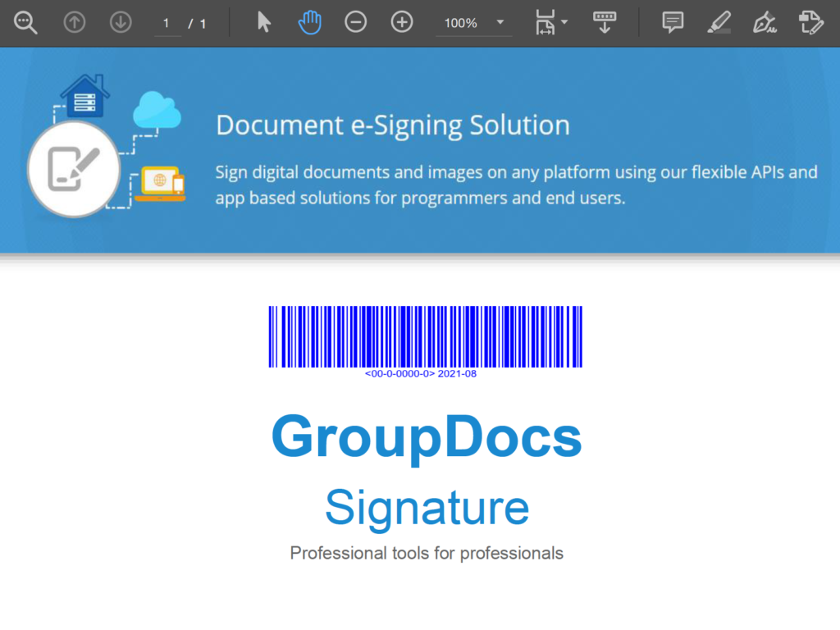Image resolution: width=840 pixels, height=630 pixels.
Task: Open the 100% zoom level dropdown
Action: pyautogui.click(x=473, y=23)
